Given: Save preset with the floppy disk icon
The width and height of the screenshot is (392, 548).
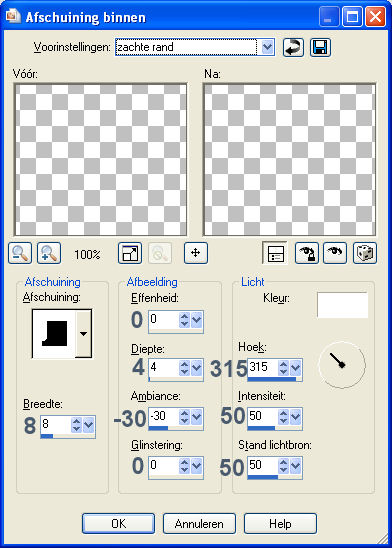Looking at the screenshot, I should [x=320, y=47].
